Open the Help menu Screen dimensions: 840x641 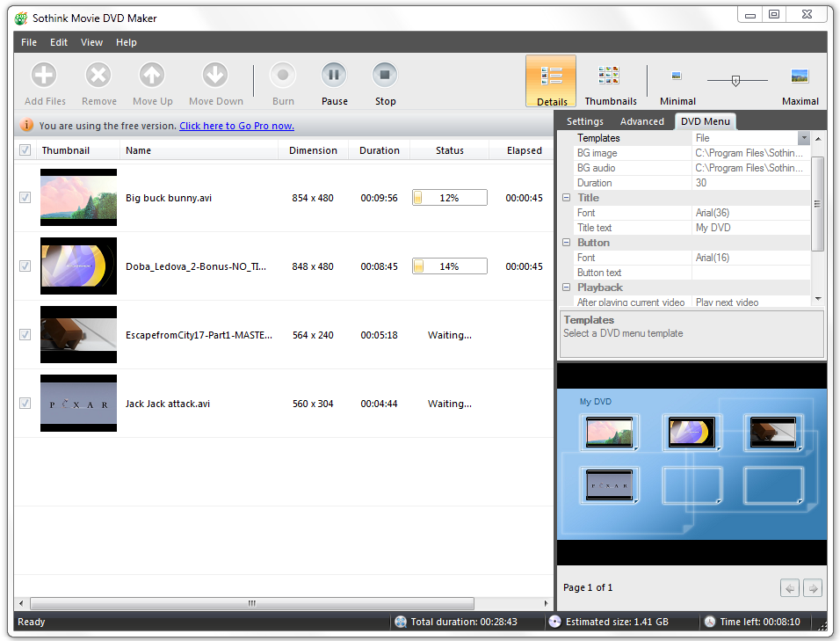tap(127, 42)
